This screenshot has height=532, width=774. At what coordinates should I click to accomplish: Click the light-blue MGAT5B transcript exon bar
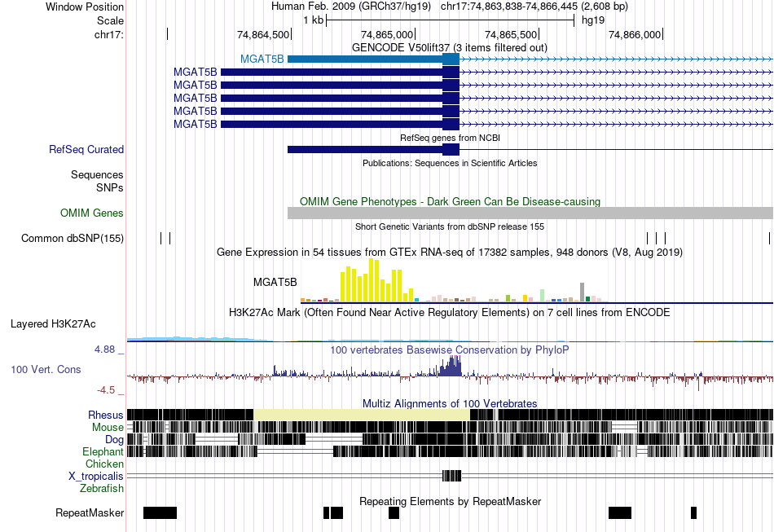coord(374,59)
